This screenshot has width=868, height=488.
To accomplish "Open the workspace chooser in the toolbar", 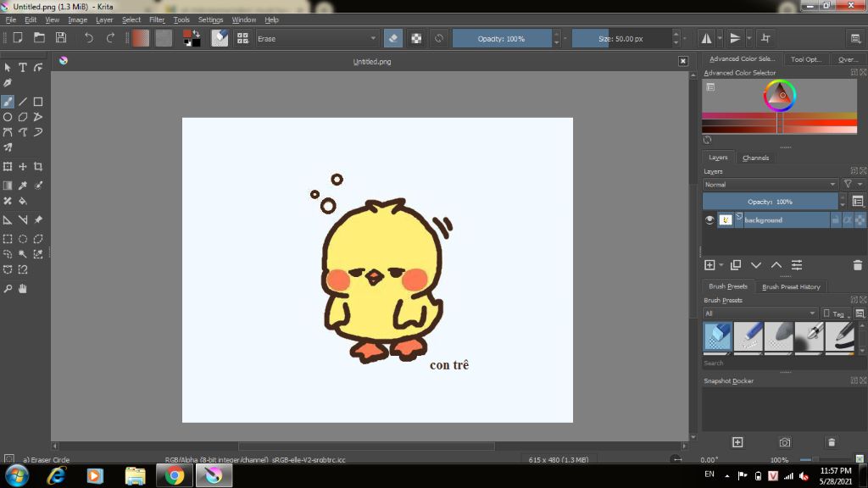I will (855, 38).
